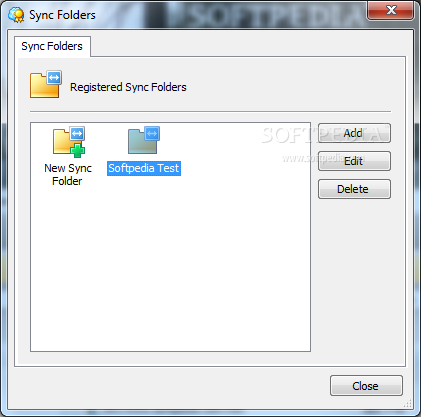Close the window with the red X
Image resolution: width=421 pixels, height=417 pixels.
pyautogui.click(x=391, y=10)
